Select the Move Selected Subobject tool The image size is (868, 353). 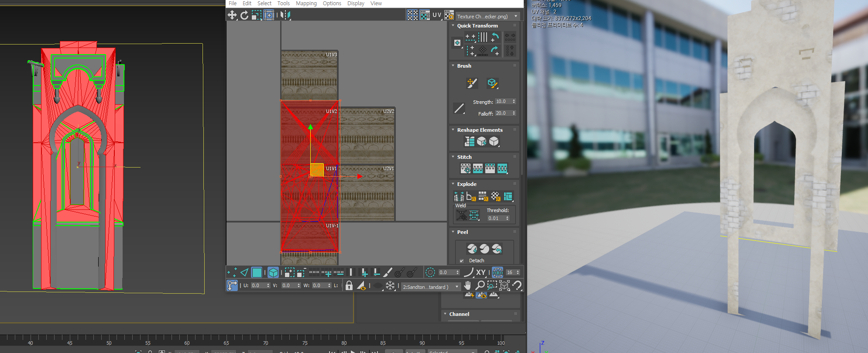point(232,15)
